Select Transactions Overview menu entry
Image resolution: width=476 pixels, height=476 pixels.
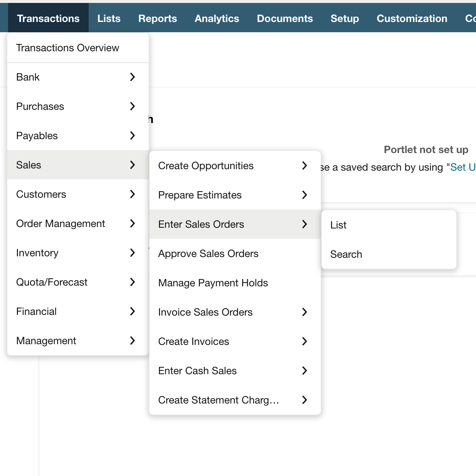click(x=78, y=48)
